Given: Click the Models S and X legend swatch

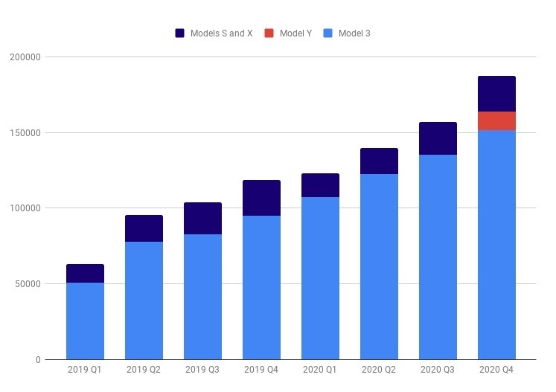Looking at the screenshot, I should point(180,33).
